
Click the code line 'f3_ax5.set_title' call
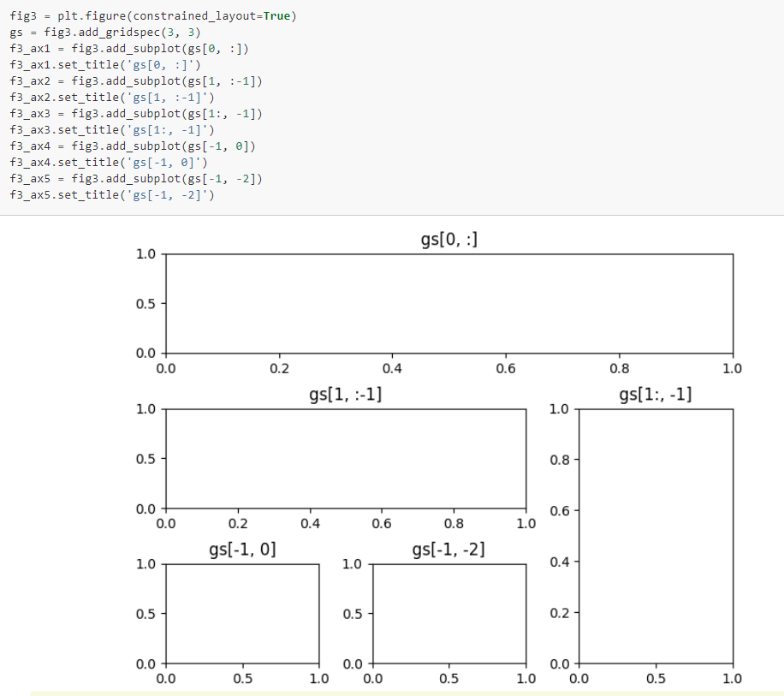point(112,195)
